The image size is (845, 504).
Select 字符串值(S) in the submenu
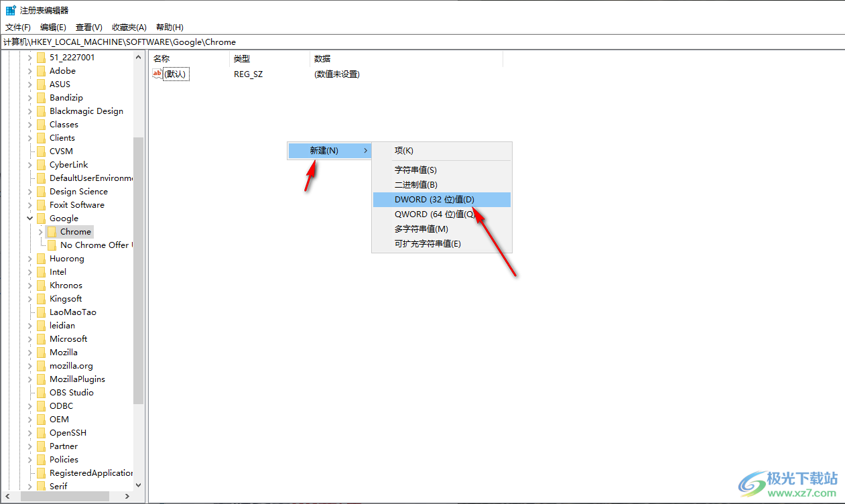(x=442, y=170)
